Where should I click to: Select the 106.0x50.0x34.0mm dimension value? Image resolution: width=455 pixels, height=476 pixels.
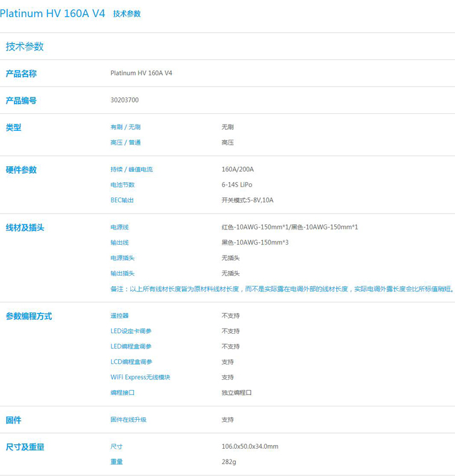(x=250, y=446)
